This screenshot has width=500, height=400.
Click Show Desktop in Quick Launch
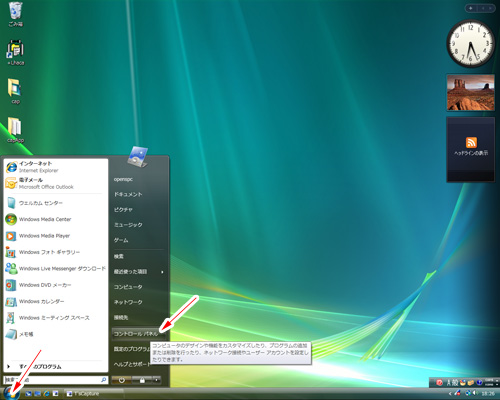tap(28, 394)
